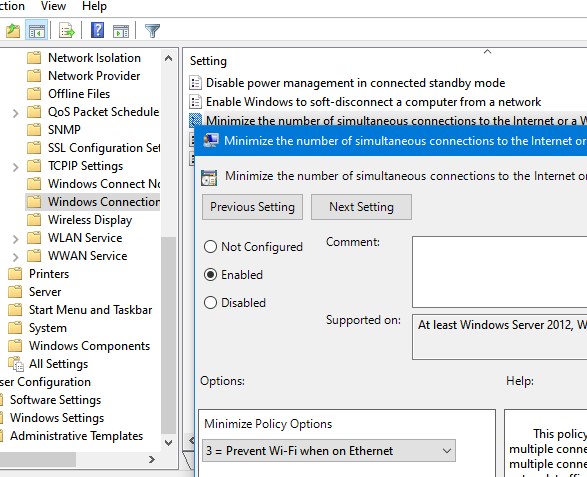Viewport: 587px width, 477px height.
Task: Click the dialog title bar computer icon
Action: click(211, 140)
